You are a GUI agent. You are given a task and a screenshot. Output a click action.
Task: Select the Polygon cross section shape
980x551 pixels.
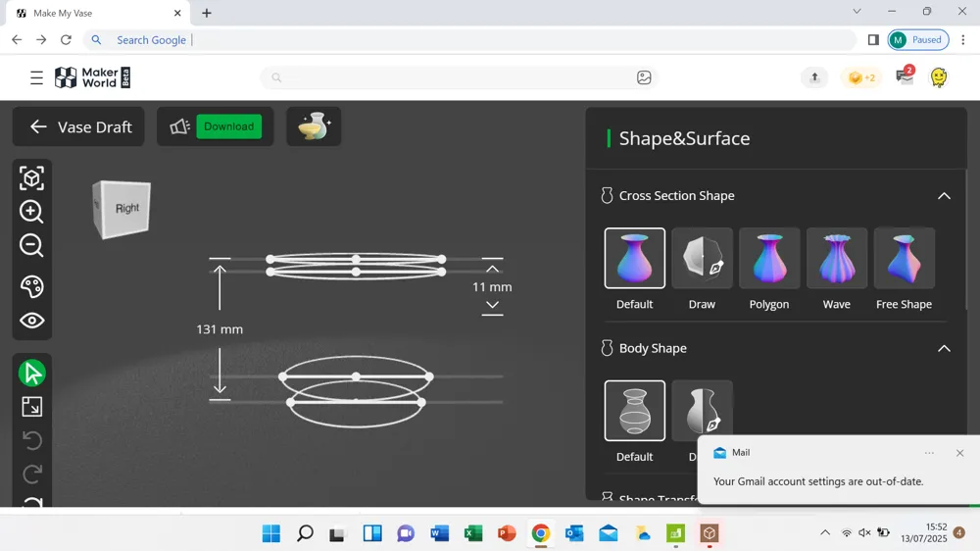pyautogui.click(x=769, y=258)
